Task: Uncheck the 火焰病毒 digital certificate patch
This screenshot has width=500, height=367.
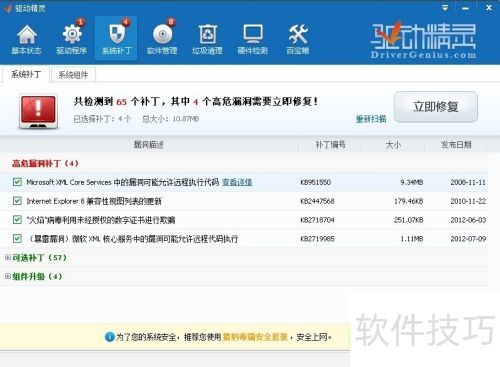Action: tap(17, 220)
